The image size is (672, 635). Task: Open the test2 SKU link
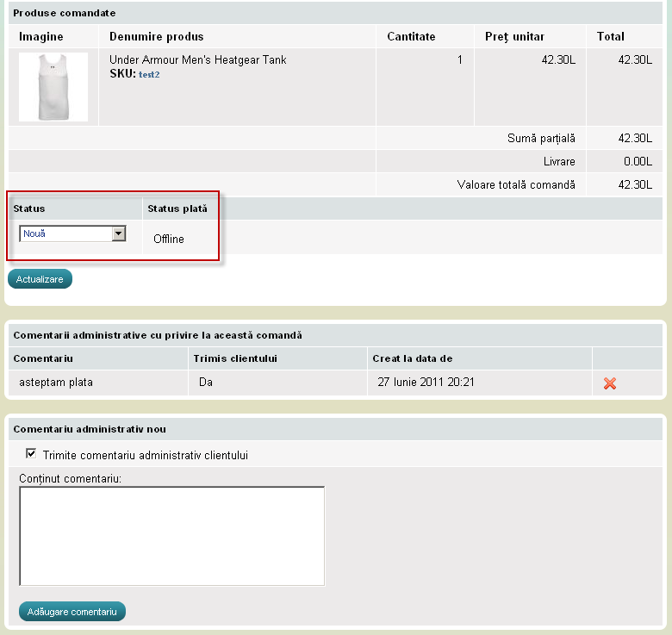[149, 75]
